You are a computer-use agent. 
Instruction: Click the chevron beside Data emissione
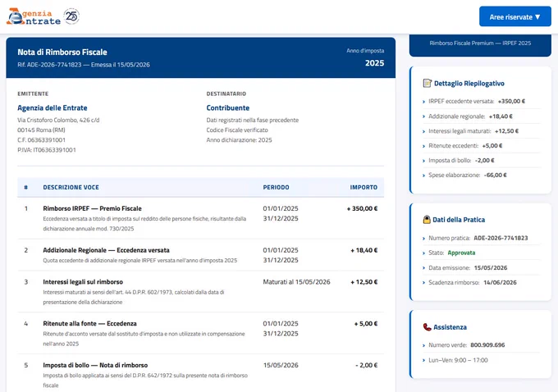423,268
